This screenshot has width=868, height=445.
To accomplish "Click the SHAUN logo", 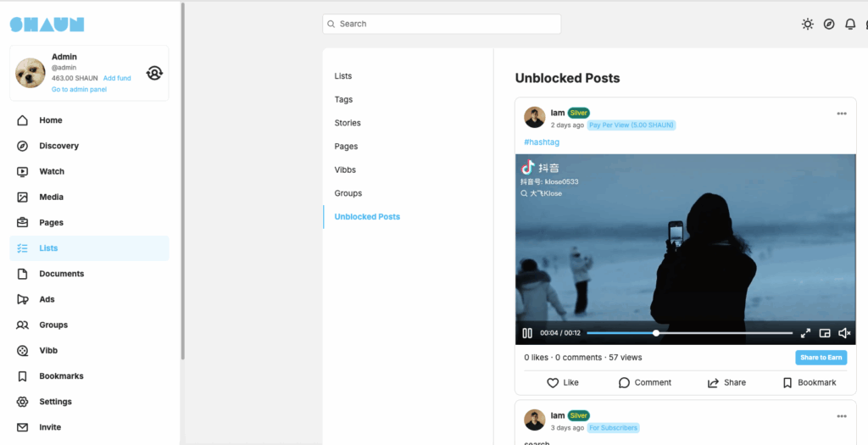I will click(x=47, y=25).
